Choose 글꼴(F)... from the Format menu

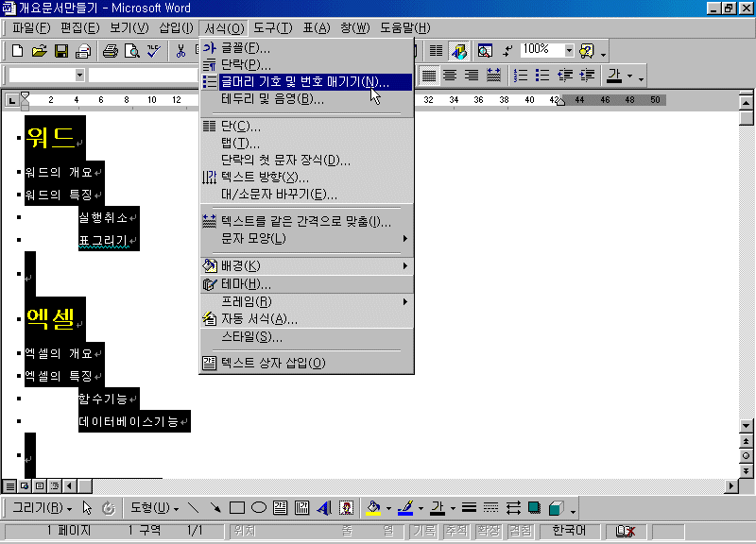(306, 48)
